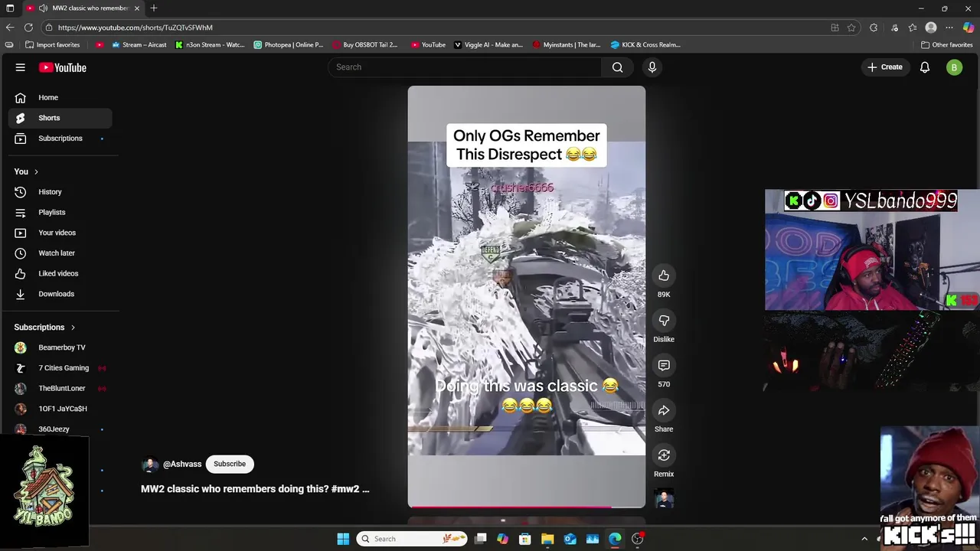Open Viggle AI bookmark

pyautogui.click(x=488, y=44)
